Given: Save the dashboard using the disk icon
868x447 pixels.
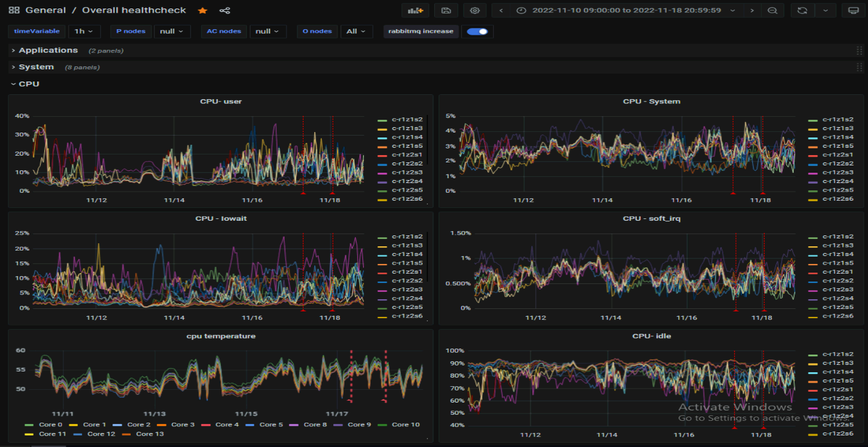Looking at the screenshot, I should (446, 10).
